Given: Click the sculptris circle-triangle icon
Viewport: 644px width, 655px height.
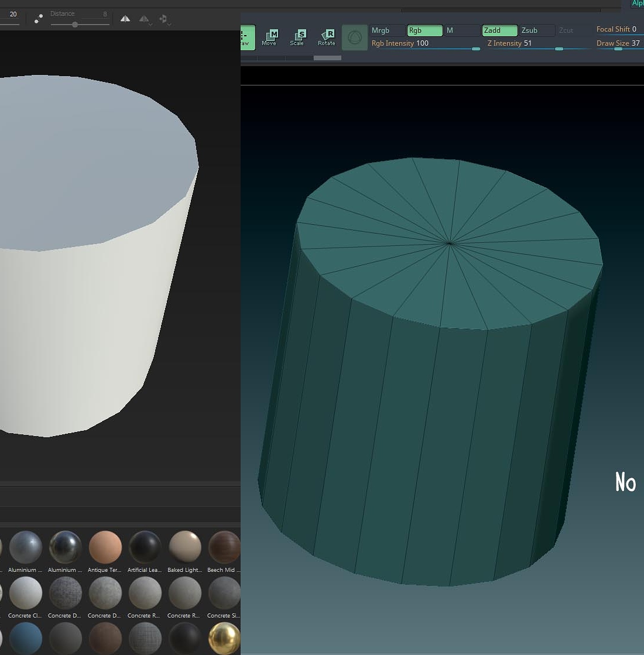Looking at the screenshot, I should tap(354, 37).
